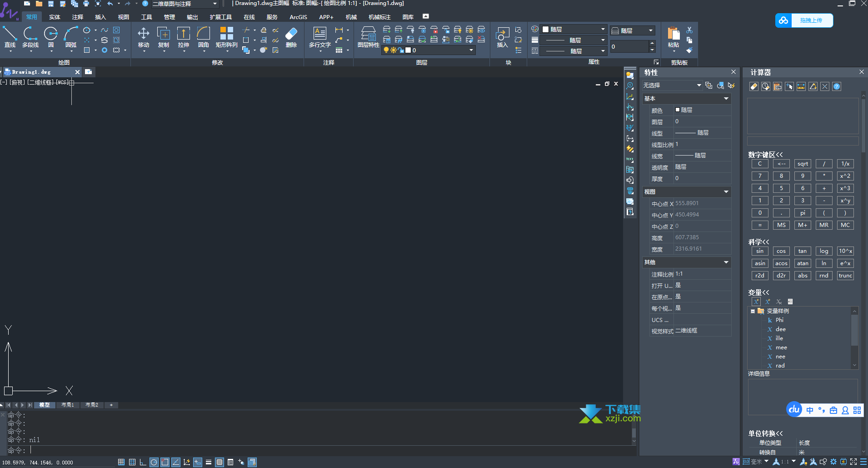Toggle dynamic input in status bar
The width and height of the screenshot is (868, 468).
click(198, 462)
